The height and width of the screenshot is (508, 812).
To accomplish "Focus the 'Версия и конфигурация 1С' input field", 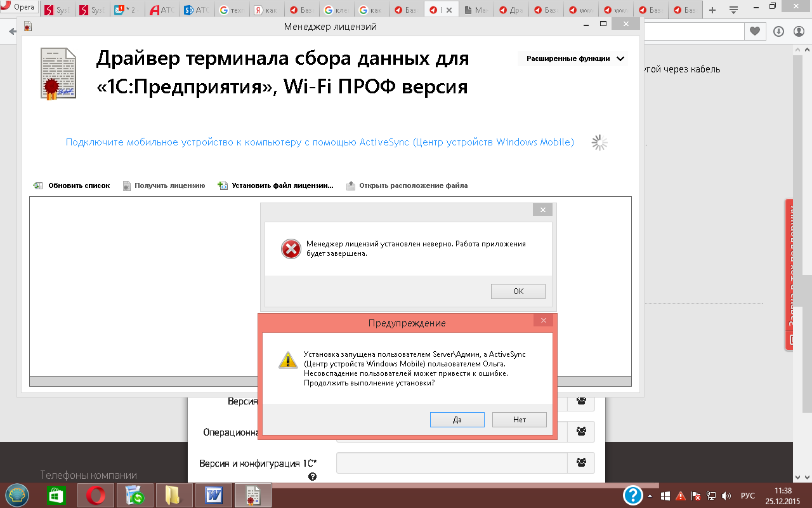I will click(452, 462).
